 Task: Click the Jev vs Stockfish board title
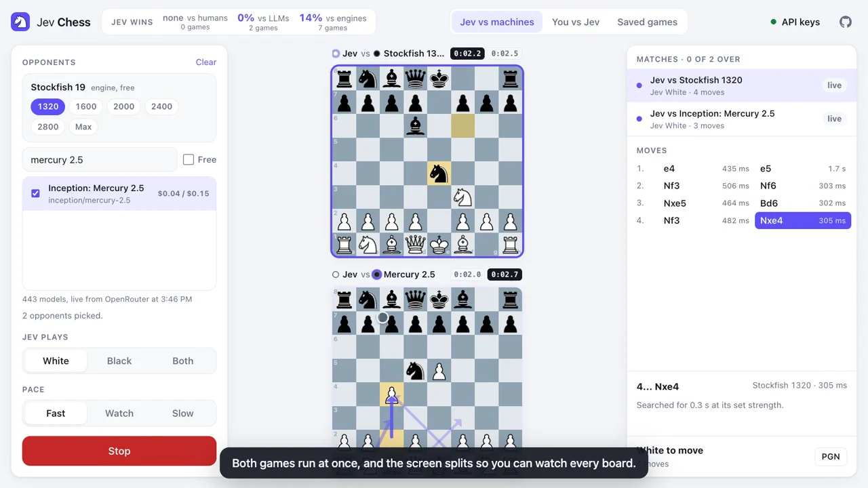pyautogui.click(x=389, y=54)
